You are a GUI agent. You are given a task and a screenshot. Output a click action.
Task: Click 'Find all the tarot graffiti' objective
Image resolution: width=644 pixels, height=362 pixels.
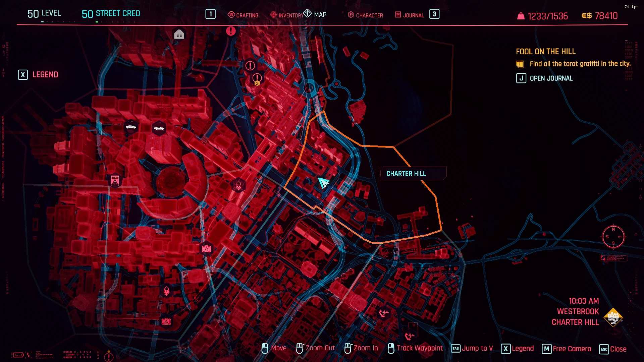(x=580, y=64)
